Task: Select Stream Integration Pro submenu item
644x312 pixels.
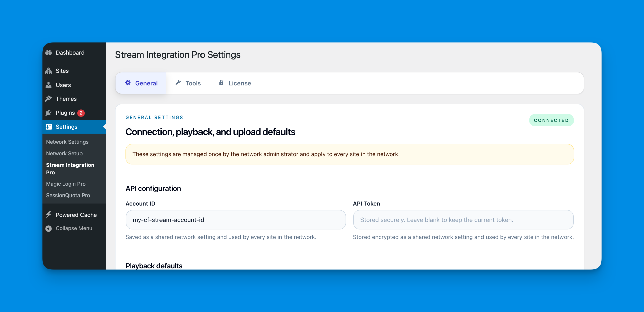Action: pyautogui.click(x=70, y=169)
